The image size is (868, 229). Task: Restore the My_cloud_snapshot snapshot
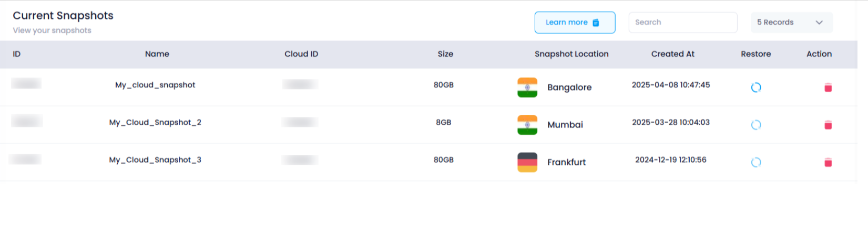[x=756, y=87]
